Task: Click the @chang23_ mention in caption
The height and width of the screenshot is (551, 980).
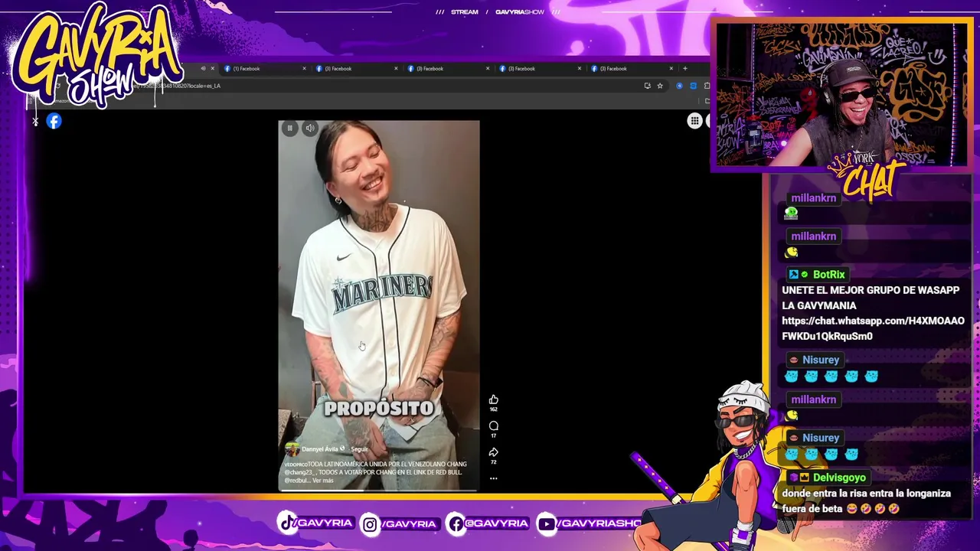Action: click(x=298, y=472)
